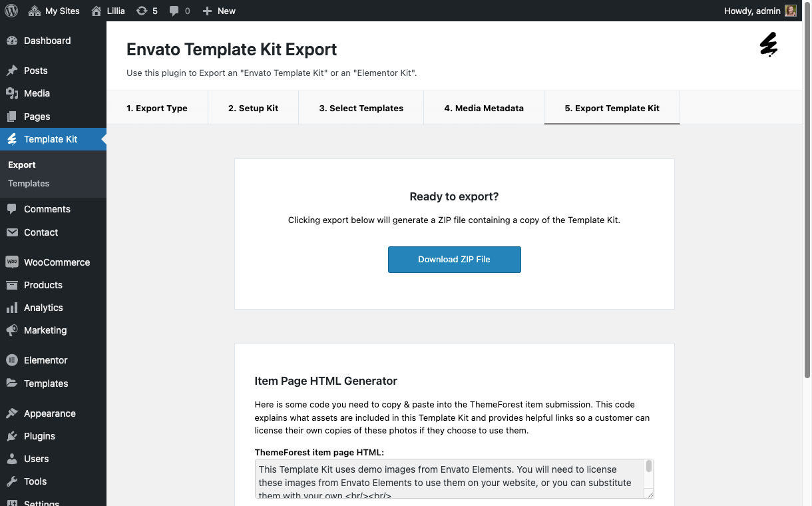Click the Products box icon
Screen dimensions: 812x506
pyautogui.click(x=12, y=285)
